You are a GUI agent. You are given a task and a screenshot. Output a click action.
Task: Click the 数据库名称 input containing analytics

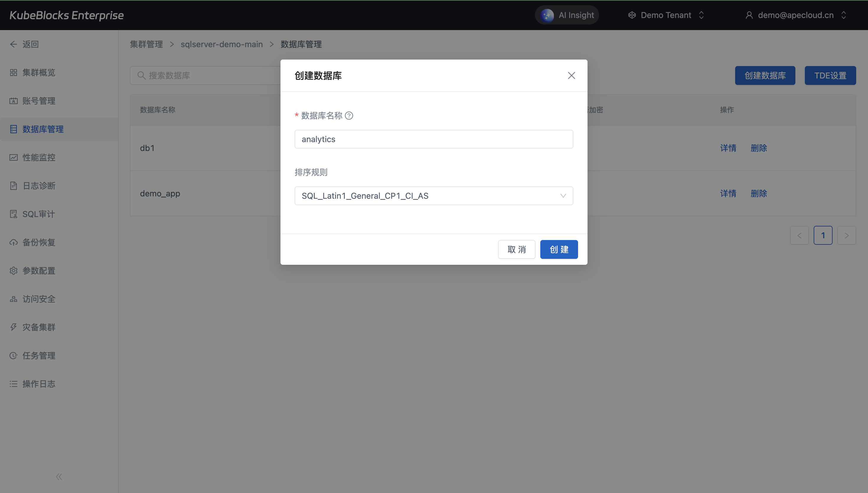coord(433,139)
